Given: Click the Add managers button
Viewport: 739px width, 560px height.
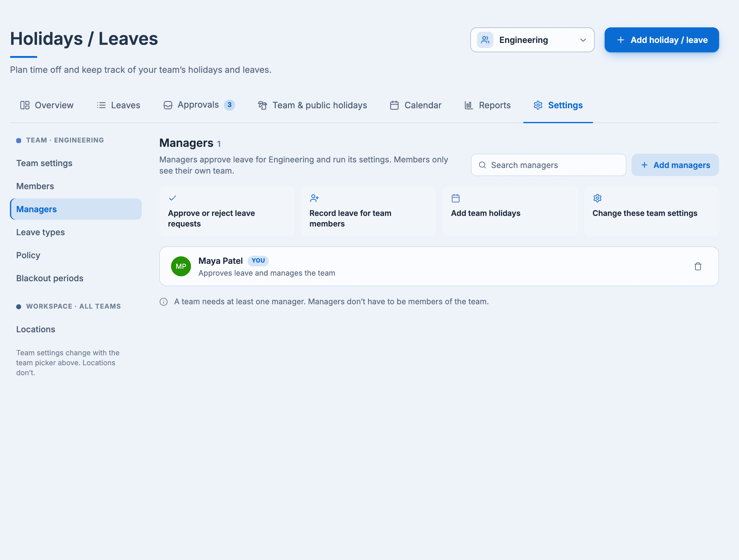Looking at the screenshot, I should coord(675,165).
